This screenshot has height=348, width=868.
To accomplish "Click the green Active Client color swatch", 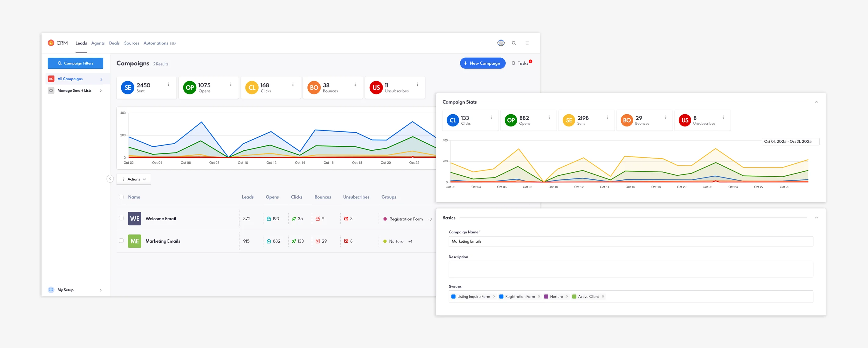I will pos(574,296).
